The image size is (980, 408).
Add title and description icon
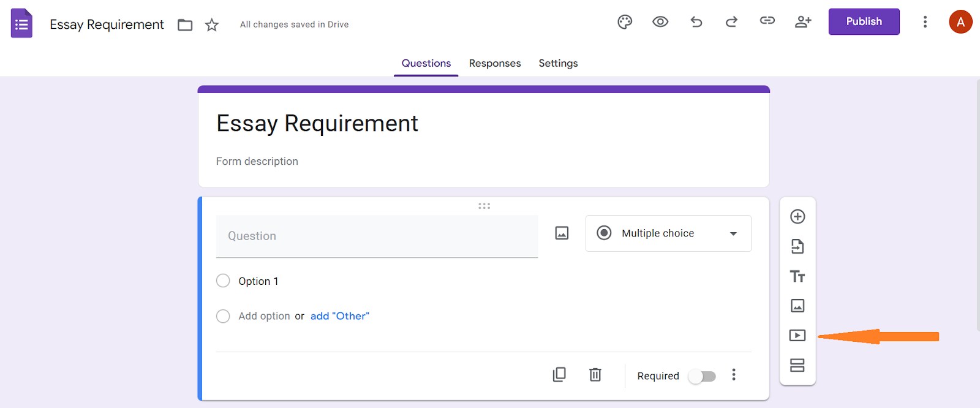[797, 276]
